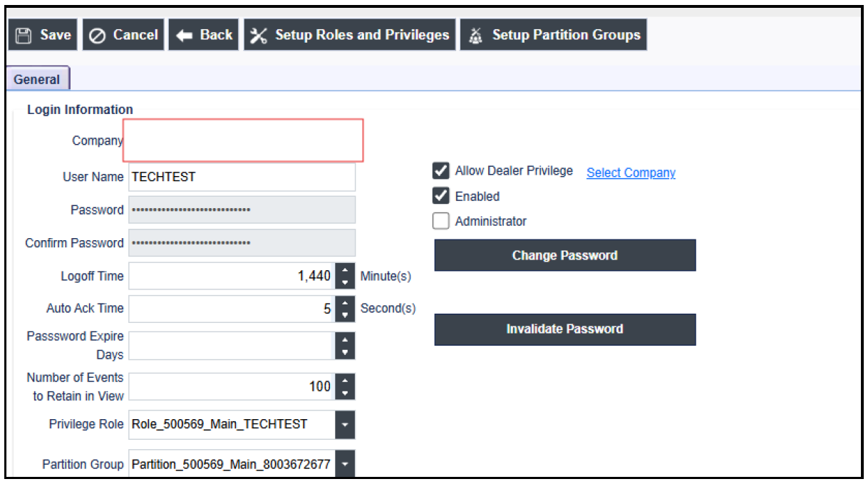Image resolution: width=868 pixels, height=489 pixels.
Task: Increase Number of Events to Retain
Action: click(x=345, y=381)
